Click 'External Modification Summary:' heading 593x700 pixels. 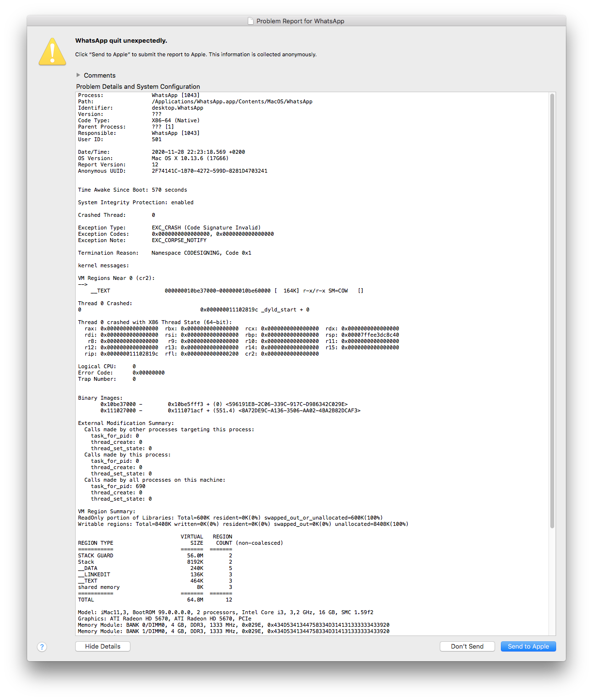click(126, 423)
